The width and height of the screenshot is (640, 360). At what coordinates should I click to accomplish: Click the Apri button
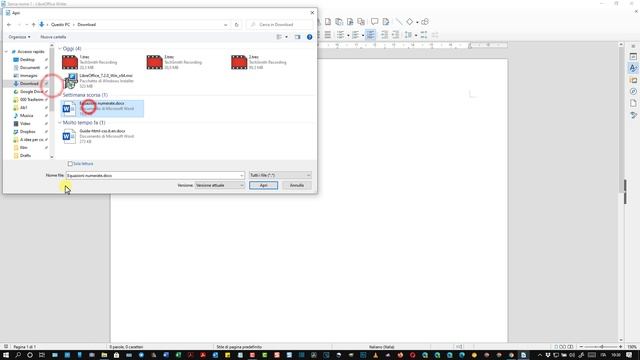tap(263, 185)
